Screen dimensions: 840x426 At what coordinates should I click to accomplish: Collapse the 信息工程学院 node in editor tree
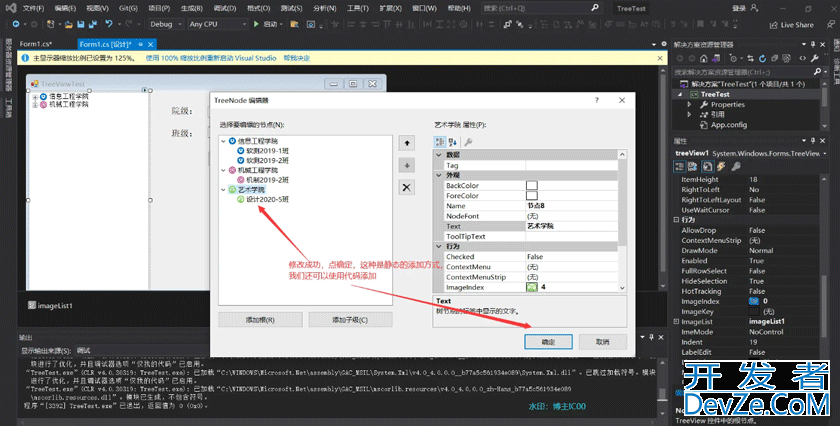click(x=224, y=141)
